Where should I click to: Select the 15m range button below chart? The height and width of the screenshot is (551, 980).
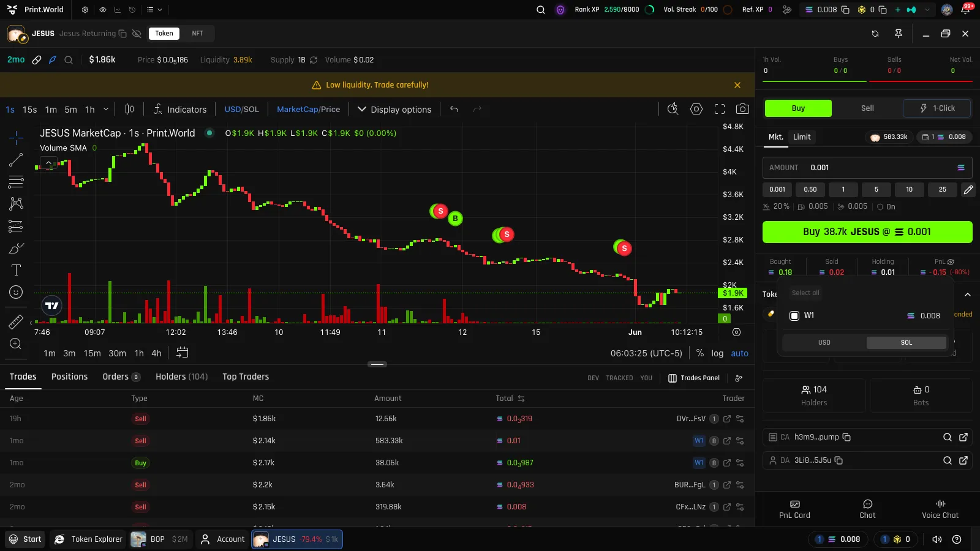[x=92, y=353]
